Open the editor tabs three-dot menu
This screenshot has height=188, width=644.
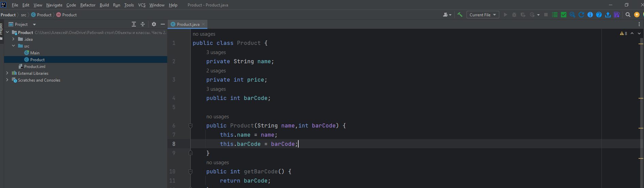pos(639,24)
